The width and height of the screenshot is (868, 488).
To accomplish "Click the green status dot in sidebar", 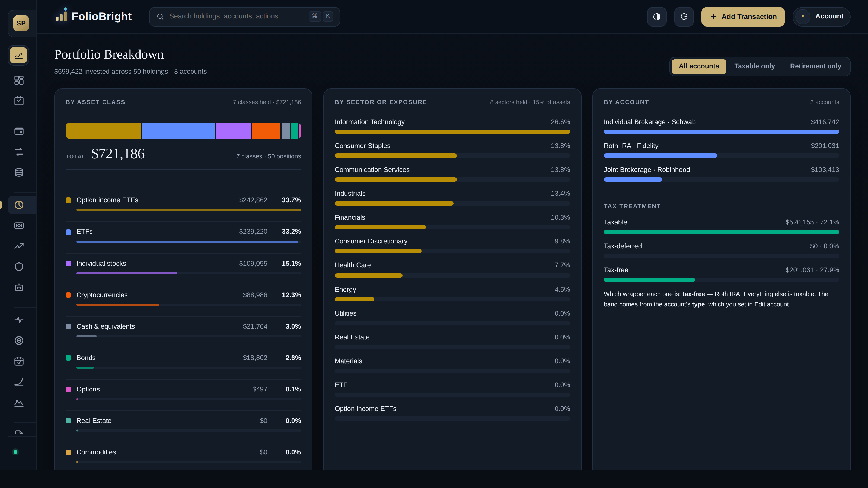I will click(x=15, y=452).
